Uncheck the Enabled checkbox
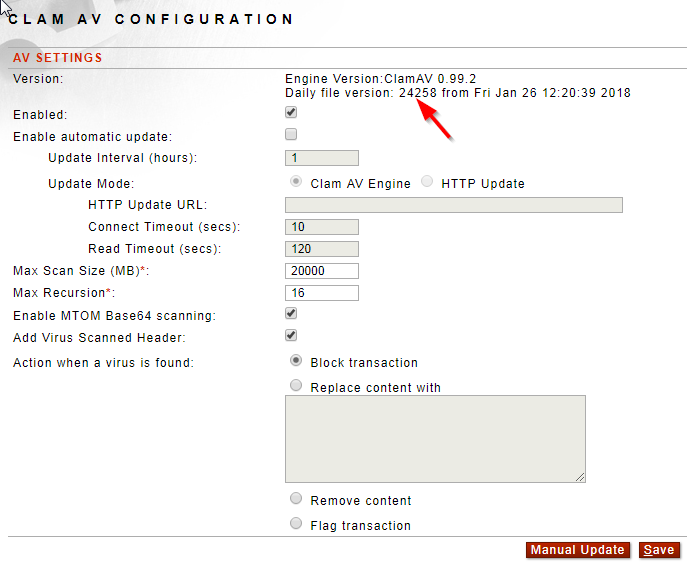Viewport: 699px width, 585px height. pos(291,112)
